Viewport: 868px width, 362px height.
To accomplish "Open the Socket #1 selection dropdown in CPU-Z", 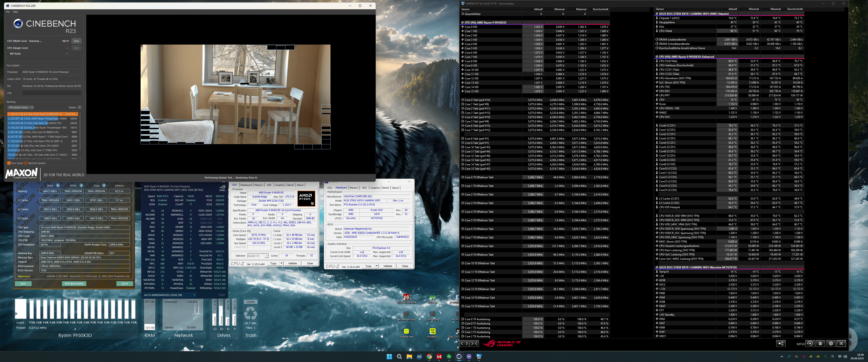I will point(258,256).
